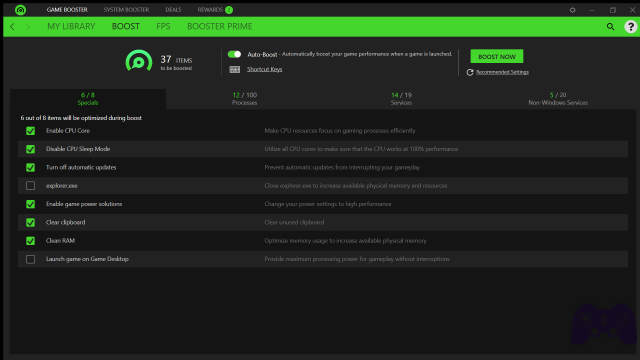
Task: Uncheck Disable CPU Sleep Mode
Action: click(31, 149)
